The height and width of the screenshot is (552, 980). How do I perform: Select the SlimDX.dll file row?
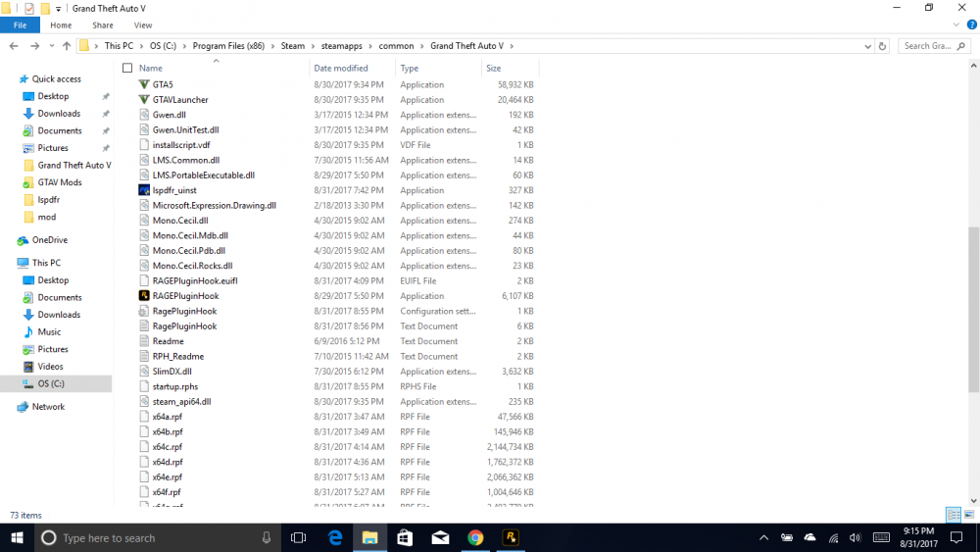click(337, 372)
